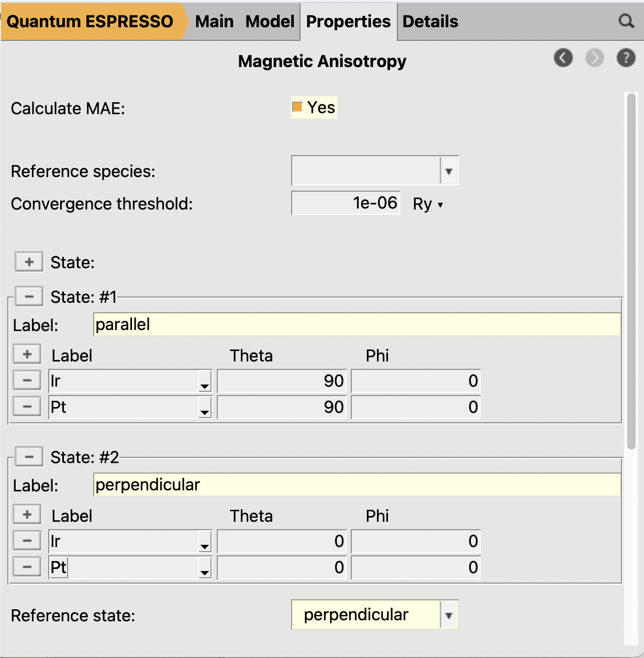Remove State #1 with its minus button
This screenshot has width=644, height=658.
coord(29,297)
